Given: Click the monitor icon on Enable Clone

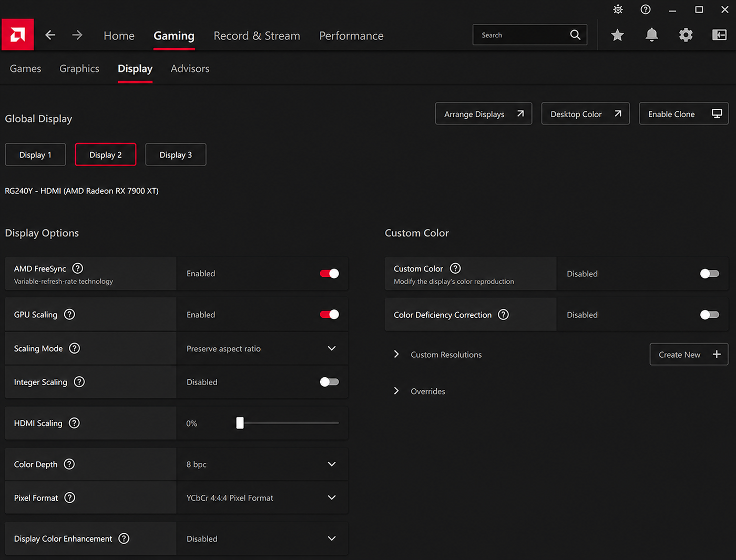Looking at the screenshot, I should click(x=717, y=113).
